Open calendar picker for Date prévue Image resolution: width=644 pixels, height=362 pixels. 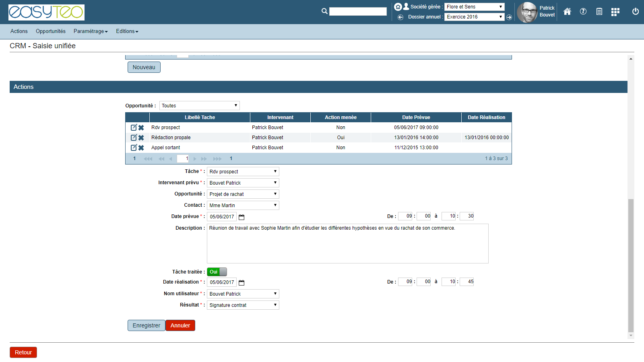point(242,217)
